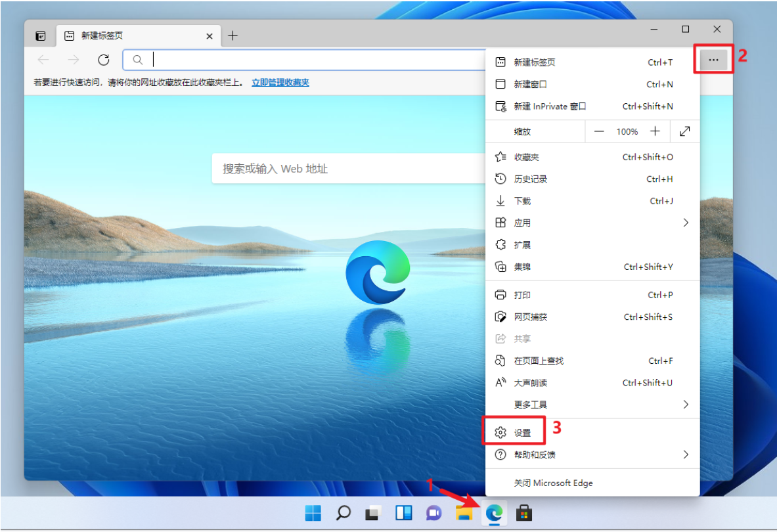Select 关闭 Microsoft Edge
The image size is (777, 532).
553,482
